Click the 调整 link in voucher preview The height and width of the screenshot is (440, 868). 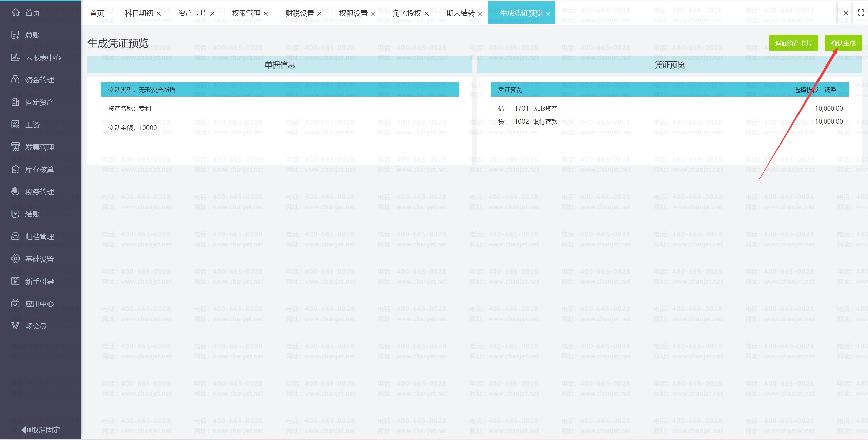[831, 90]
